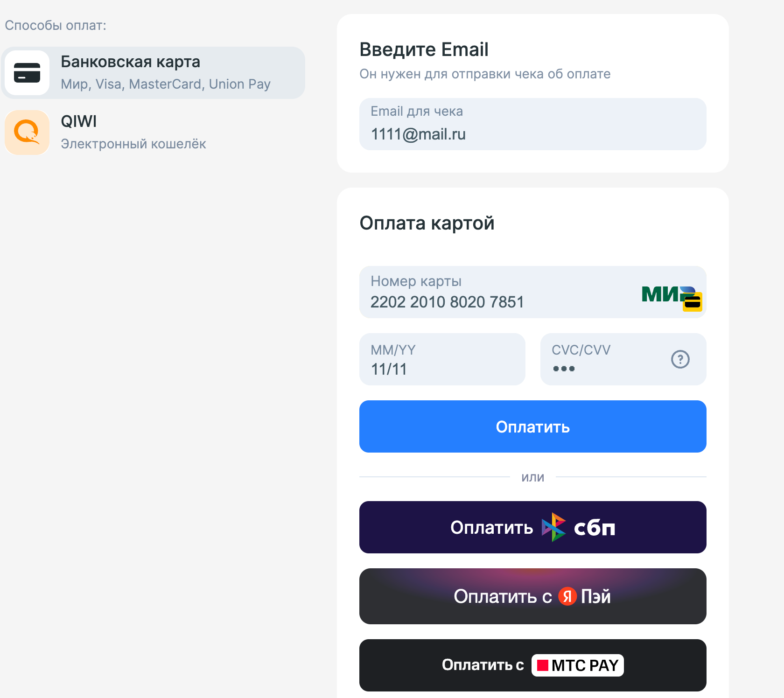Click the CVC/CVV code field
Screen dimensions: 784x698
(x=602, y=360)
